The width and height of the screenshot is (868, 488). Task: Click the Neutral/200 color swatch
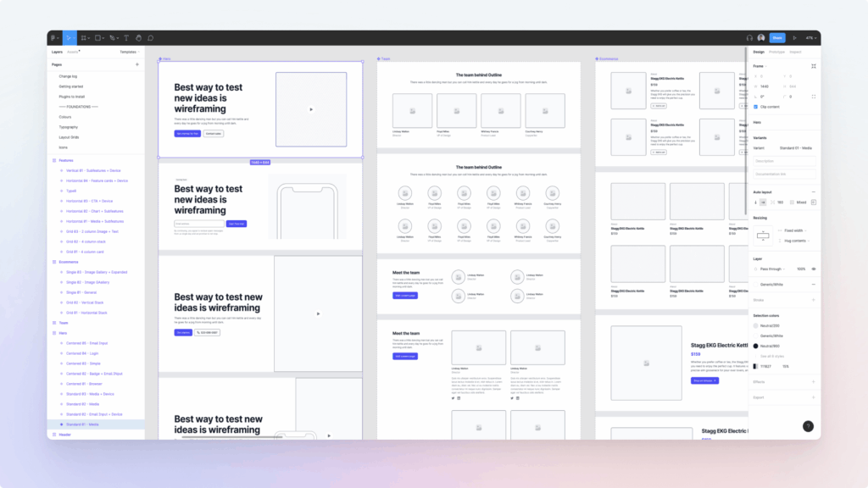(755, 326)
